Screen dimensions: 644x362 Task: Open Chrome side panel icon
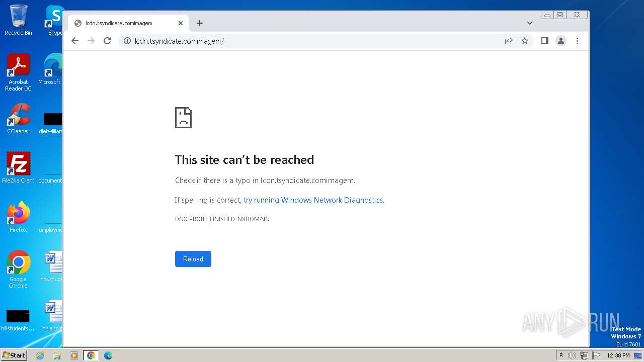pos(544,41)
